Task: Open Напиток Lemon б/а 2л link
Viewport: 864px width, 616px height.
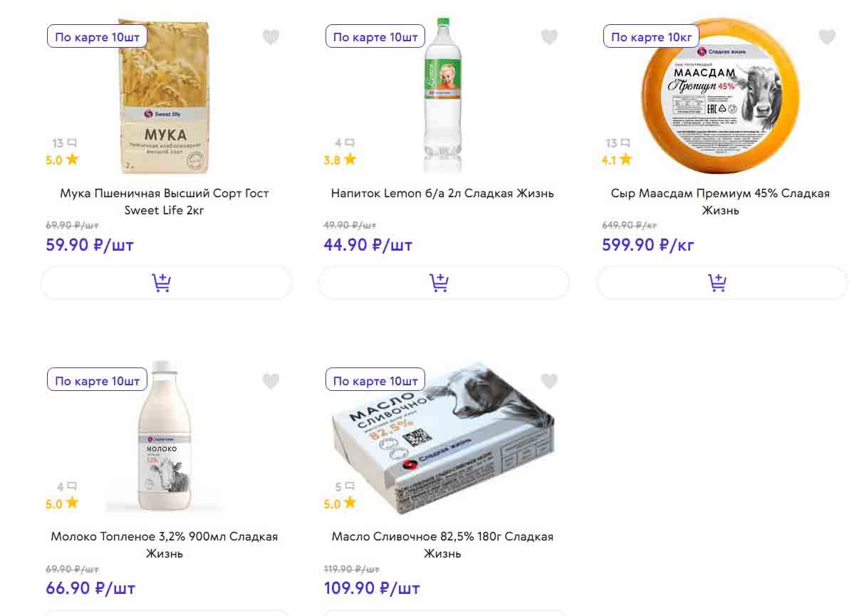Action: 442,193
